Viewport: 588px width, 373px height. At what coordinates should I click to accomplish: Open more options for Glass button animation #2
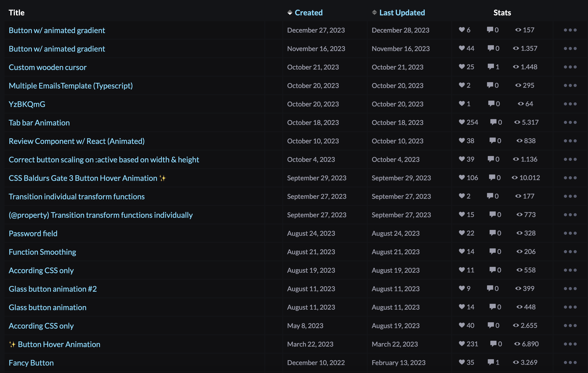(570, 289)
